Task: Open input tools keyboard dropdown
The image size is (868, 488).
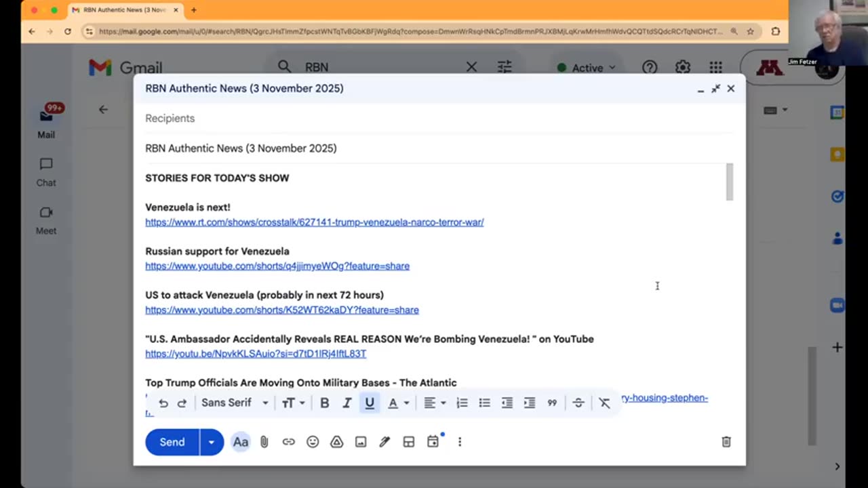Action: (775, 110)
